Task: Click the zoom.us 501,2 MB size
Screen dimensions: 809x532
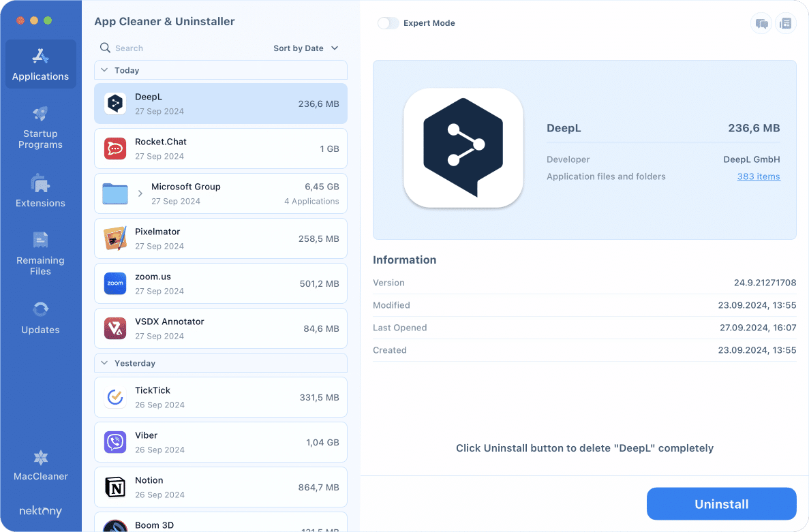Action: [320, 283]
